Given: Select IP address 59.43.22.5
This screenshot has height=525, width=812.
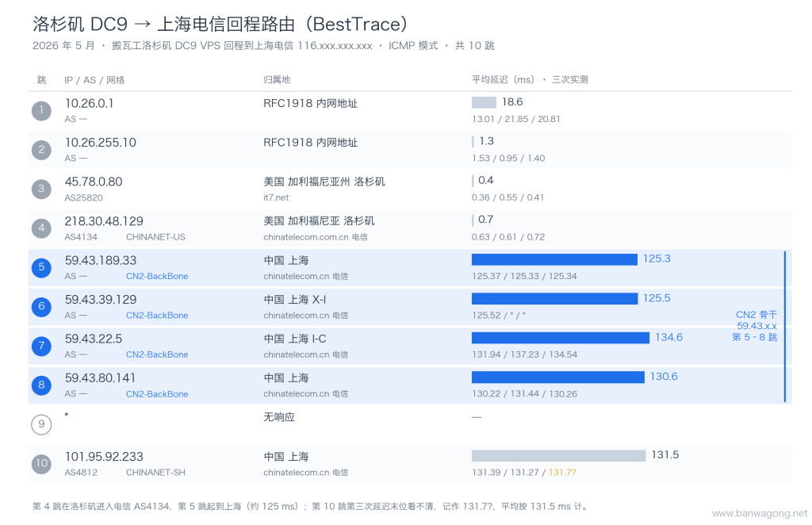Looking at the screenshot, I should click(x=94, y=339).
